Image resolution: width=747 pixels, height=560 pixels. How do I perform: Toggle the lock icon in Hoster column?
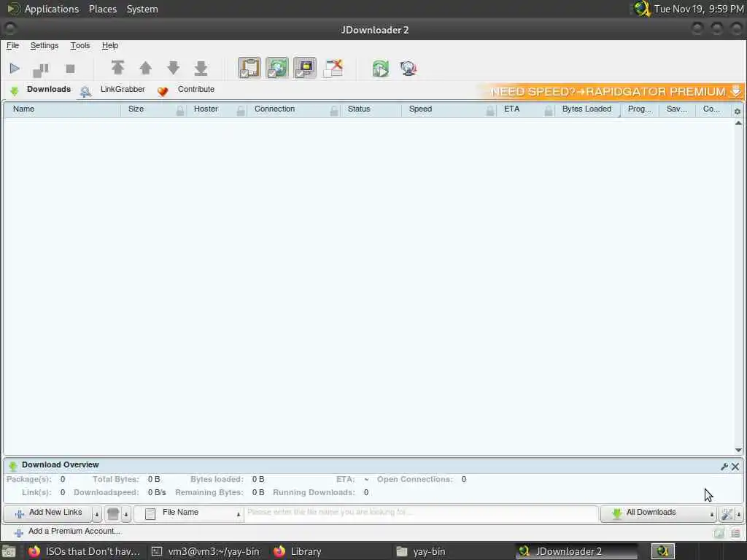point(241,111)
